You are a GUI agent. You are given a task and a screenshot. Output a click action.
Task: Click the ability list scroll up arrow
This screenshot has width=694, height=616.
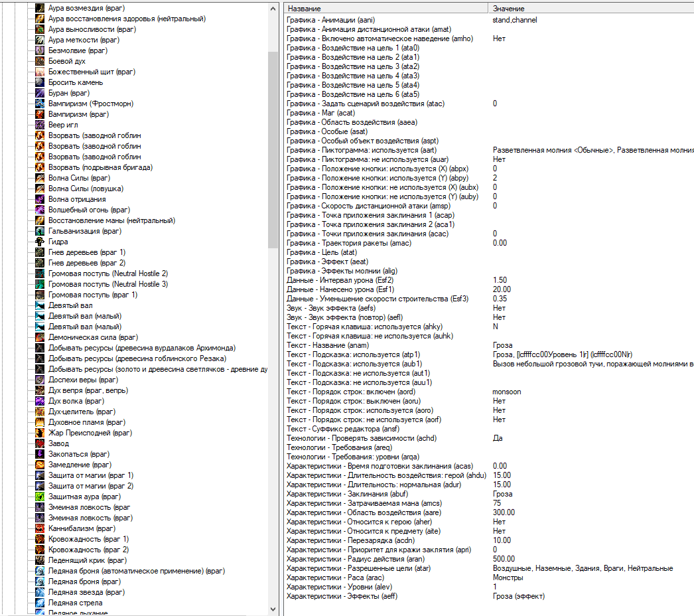[273, 9]
